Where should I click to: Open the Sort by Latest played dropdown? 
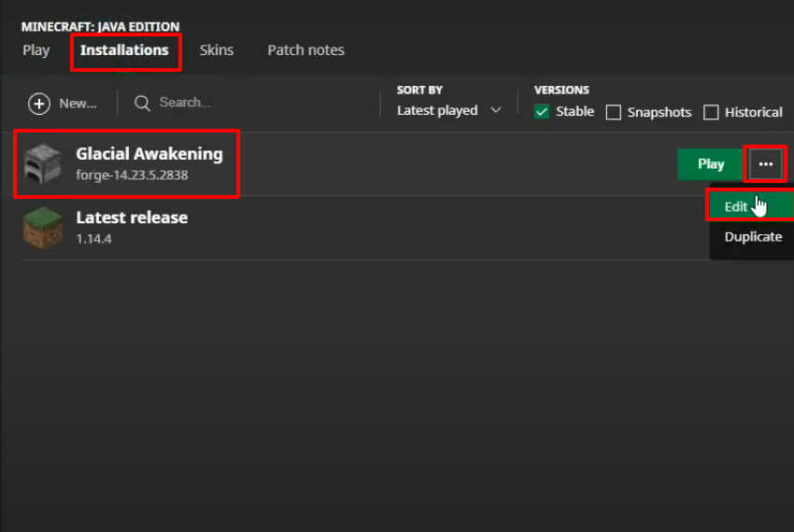coord(449,110)
